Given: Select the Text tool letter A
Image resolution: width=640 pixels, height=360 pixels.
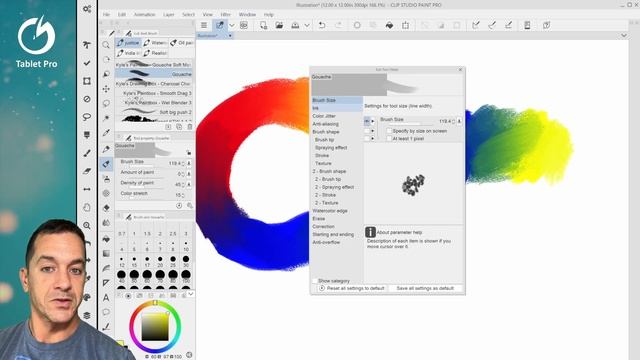Looking at the screenshot, I should [x=106, y=298].
